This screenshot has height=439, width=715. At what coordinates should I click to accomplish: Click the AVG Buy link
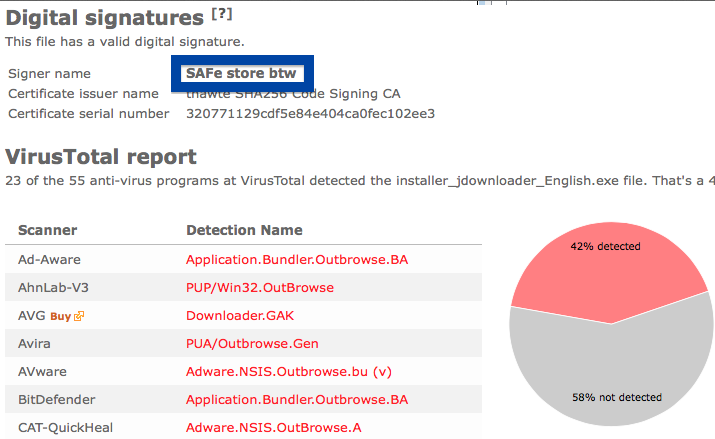pos(61,316)
